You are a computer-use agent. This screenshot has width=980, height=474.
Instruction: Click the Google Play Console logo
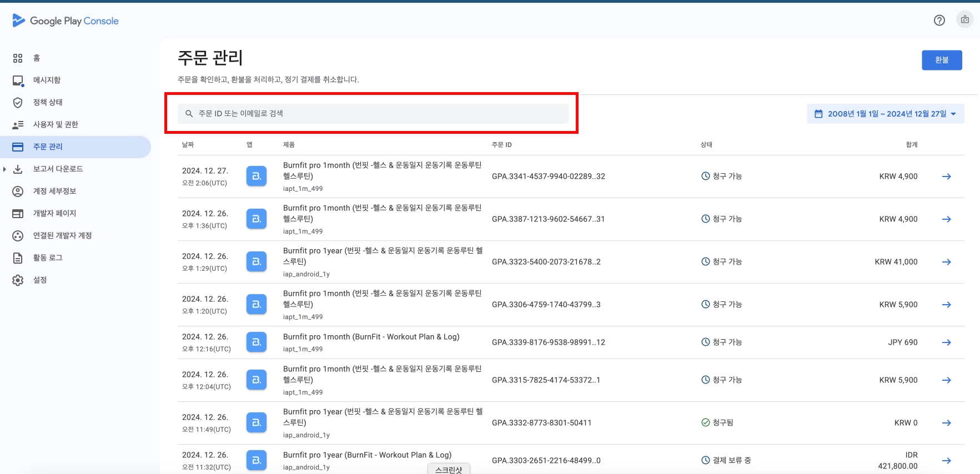(66, 21)
